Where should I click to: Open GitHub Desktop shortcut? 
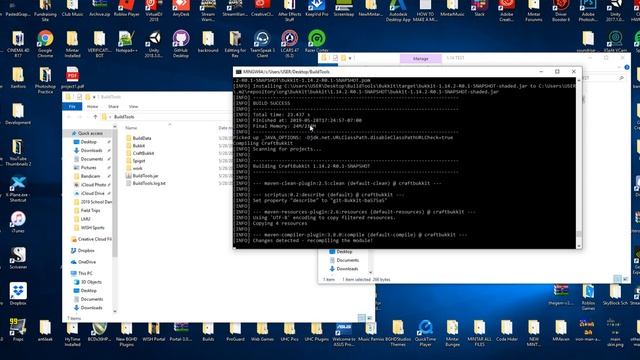click(180, 43)
